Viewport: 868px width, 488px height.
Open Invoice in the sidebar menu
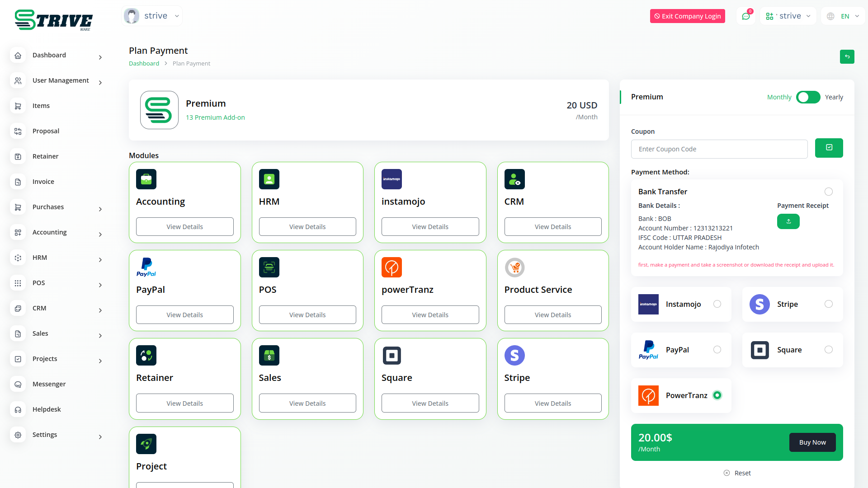(43, 182)
